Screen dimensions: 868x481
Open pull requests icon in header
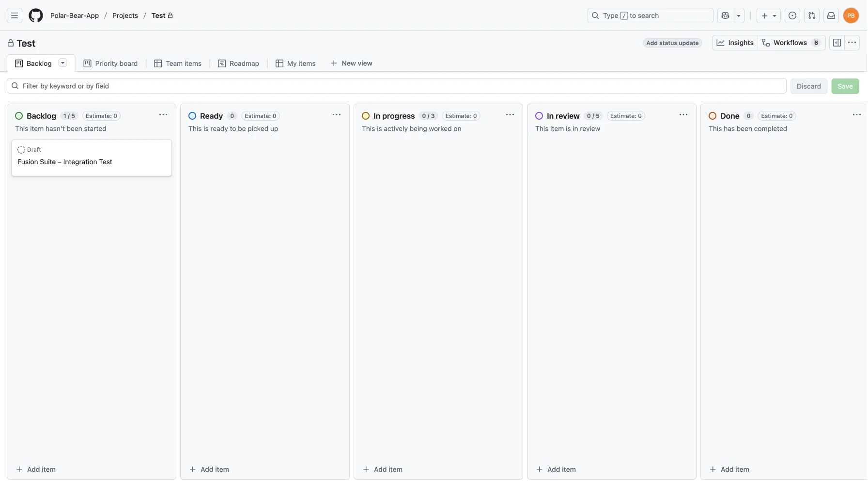(811, 16)
